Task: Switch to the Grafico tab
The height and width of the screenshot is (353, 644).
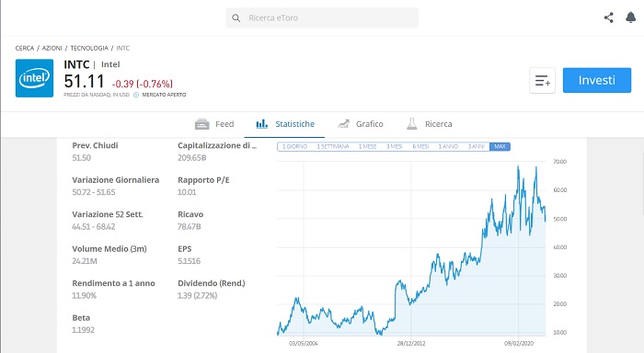Action: 361,124
